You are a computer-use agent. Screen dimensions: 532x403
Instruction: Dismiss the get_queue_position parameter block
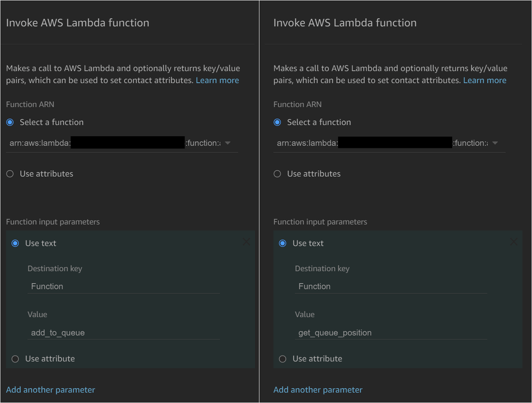tap(513, 242)
